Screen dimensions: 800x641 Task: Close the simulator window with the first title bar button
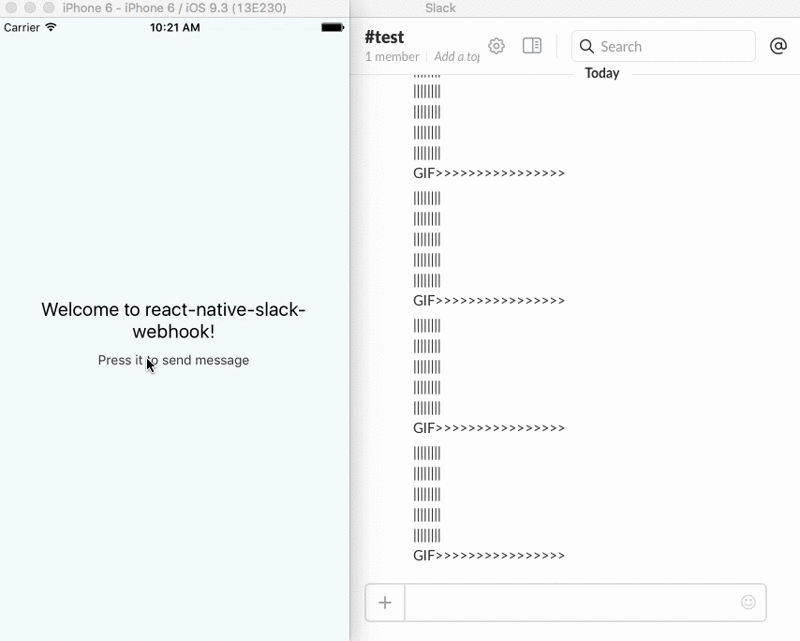11,8
